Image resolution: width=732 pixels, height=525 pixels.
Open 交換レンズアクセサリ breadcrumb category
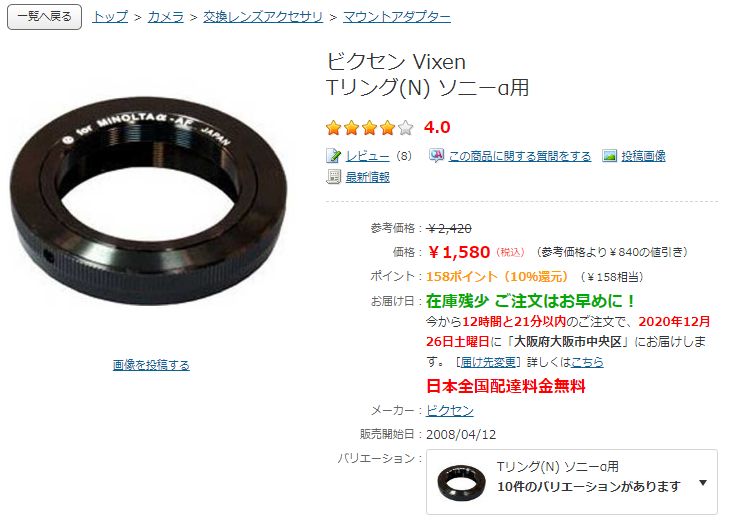tap(263, 17)
